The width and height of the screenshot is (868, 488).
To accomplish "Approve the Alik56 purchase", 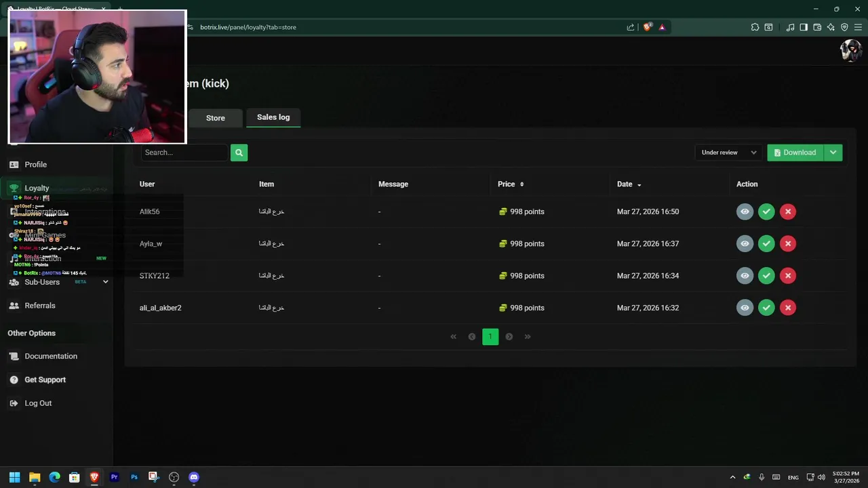I will point(766,211).
